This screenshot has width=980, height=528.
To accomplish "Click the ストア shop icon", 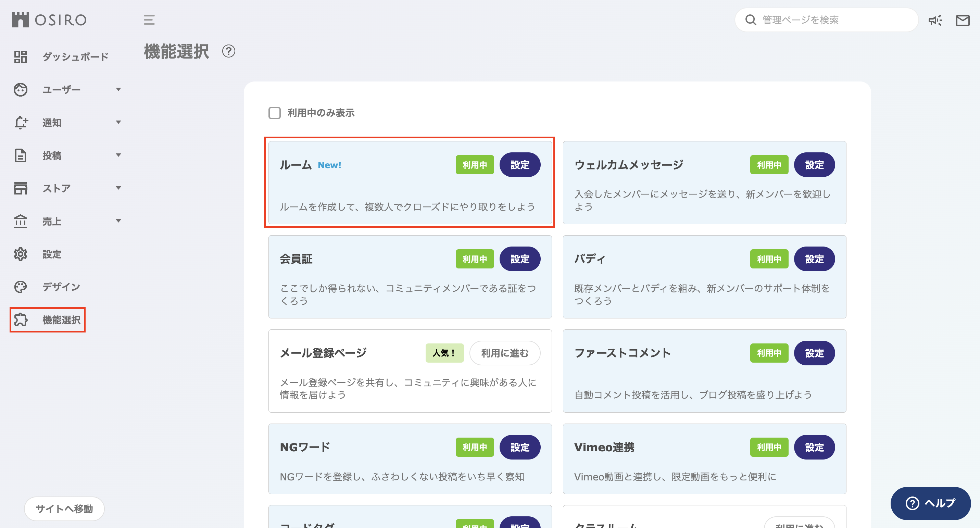I will pyautogui.click(x=21, y=188).
